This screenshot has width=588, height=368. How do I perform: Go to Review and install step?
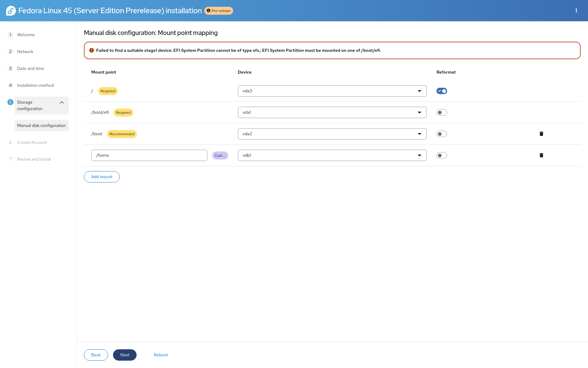pos(34,159)
